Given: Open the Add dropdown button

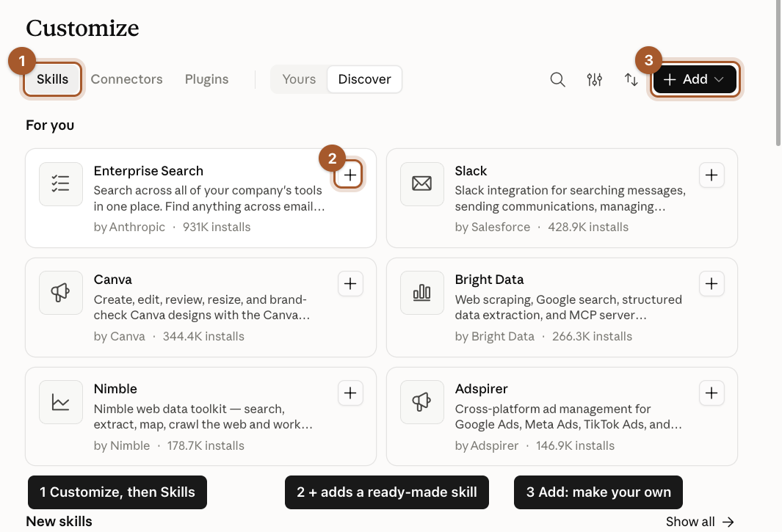Looking at the screenshot, I should click(695, 79).
